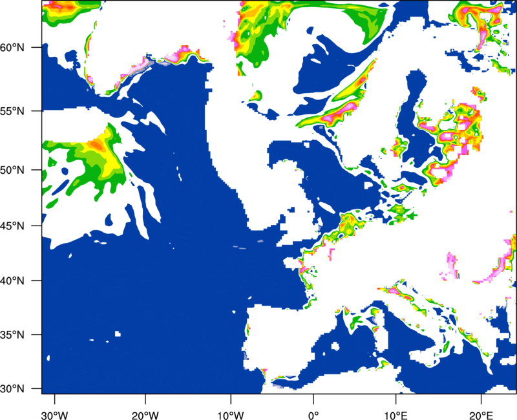
Task: Click the 20°W longitude label
Action: point(145,415)
